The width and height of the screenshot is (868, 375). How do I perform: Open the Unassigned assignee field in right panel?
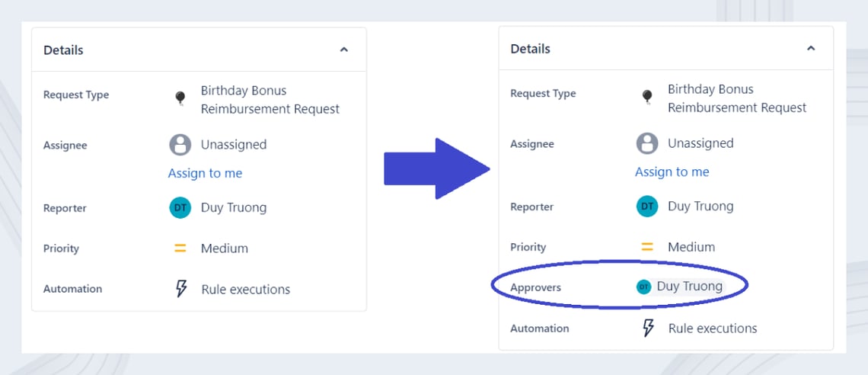[700, 143]
